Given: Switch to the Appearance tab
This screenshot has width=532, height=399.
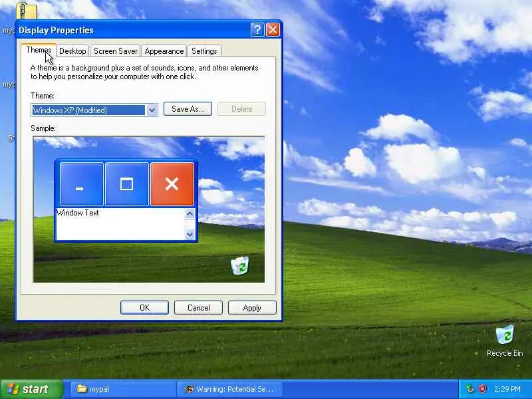Looking at the screenshot, I should click(x=164, y=51).
